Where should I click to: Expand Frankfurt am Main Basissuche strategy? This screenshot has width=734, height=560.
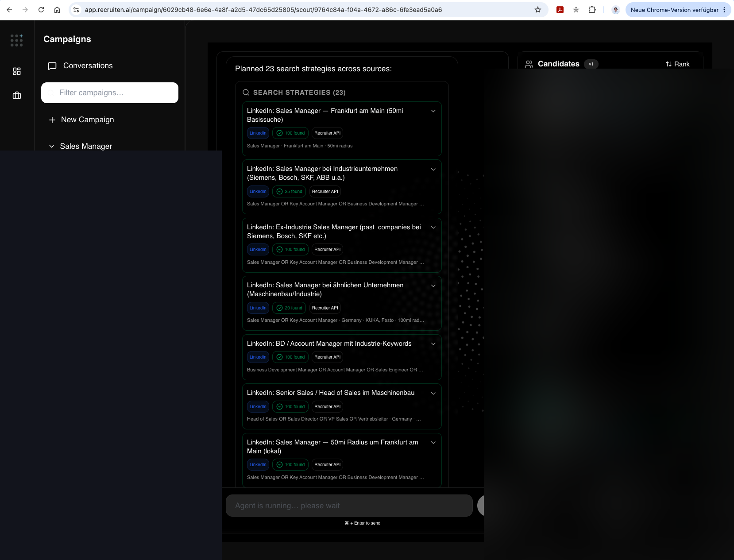(x=433, y=111)
